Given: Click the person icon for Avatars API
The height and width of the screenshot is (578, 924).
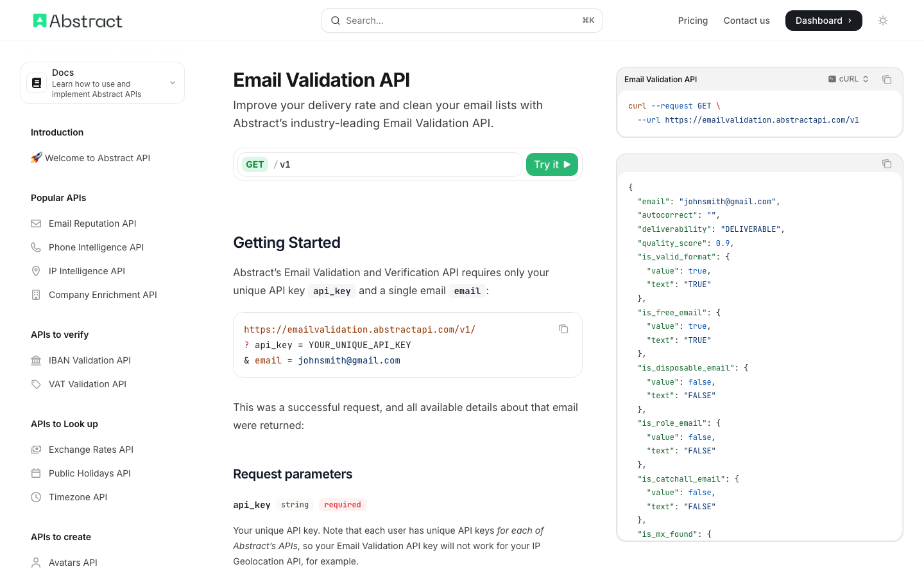Looking at the screenshot, I should [36, 563].
